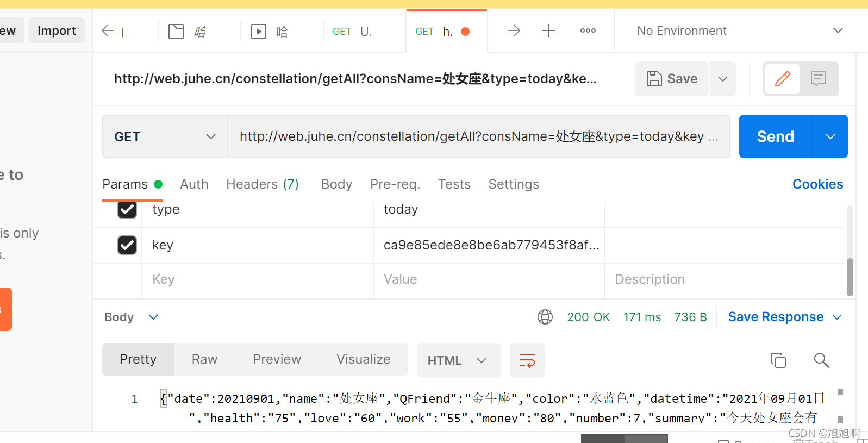Viewport: 868px width, 443px height.
Task: Open the request Settings tab
Action: click(514, 184)
